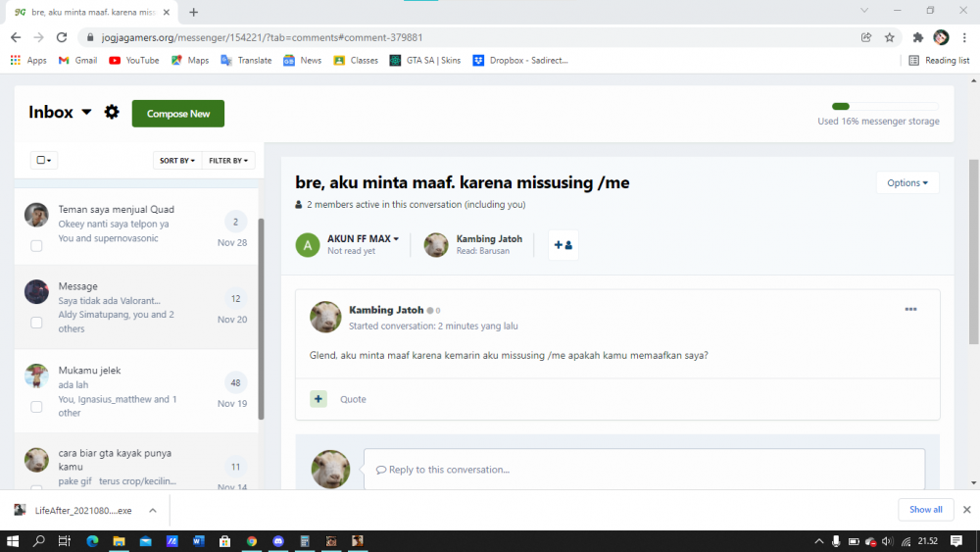The height and width of the screenshot is (552, 980).
Task: Open the Apps bookmark shortcut
Action: coord(28,61)
